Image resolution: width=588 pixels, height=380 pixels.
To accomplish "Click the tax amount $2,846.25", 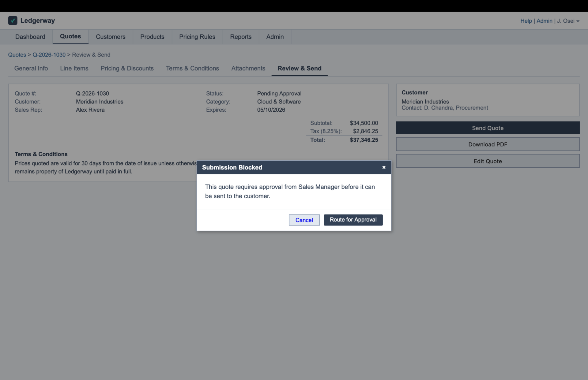I will [x=366, y=131].
